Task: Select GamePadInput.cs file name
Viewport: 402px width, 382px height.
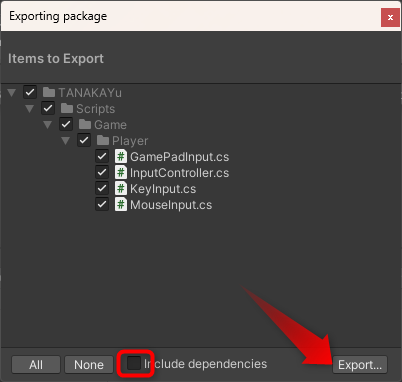Action: pos(180,157)
